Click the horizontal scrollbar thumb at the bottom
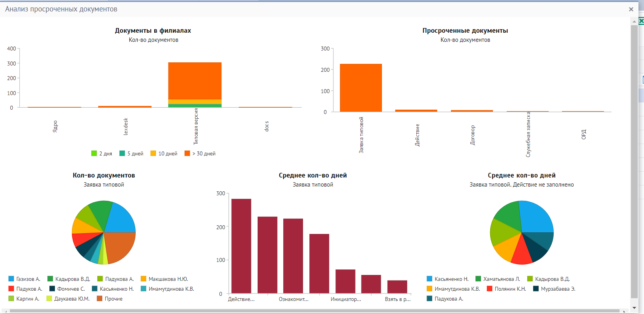 [x=315, y=311]
